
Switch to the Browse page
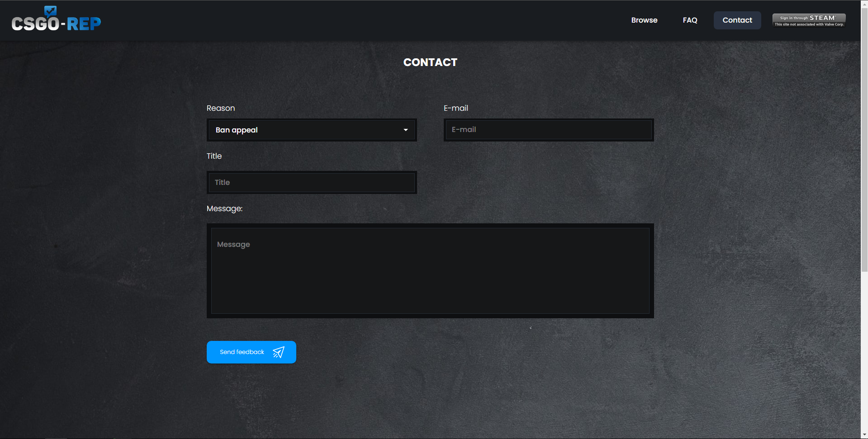[644, 20]
